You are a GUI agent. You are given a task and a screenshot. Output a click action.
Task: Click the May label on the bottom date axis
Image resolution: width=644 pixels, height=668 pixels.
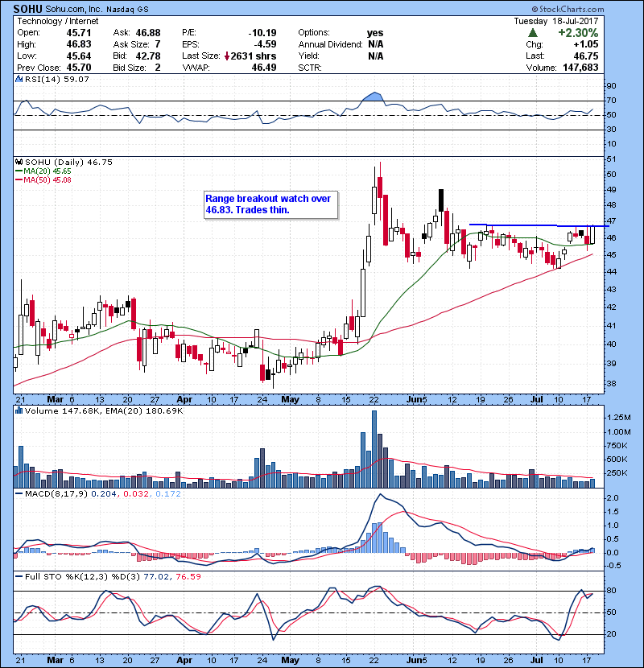(291, 660)
